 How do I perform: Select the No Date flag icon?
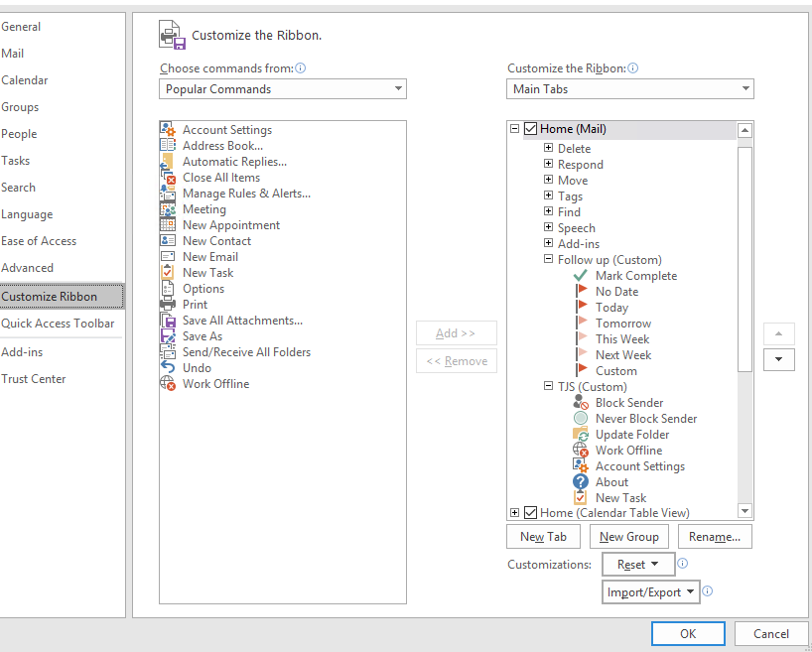point(581,291)
